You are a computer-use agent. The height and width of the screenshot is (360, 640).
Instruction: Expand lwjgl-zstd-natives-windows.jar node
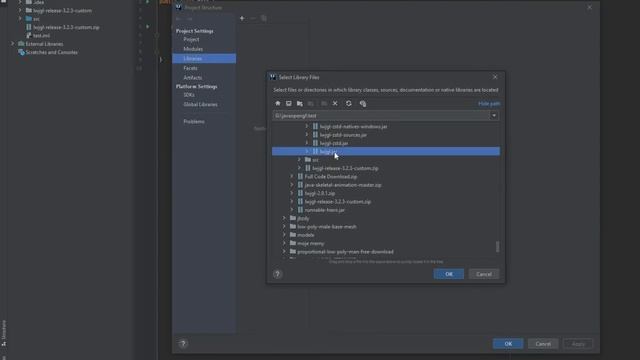click(x=307, y=127)
